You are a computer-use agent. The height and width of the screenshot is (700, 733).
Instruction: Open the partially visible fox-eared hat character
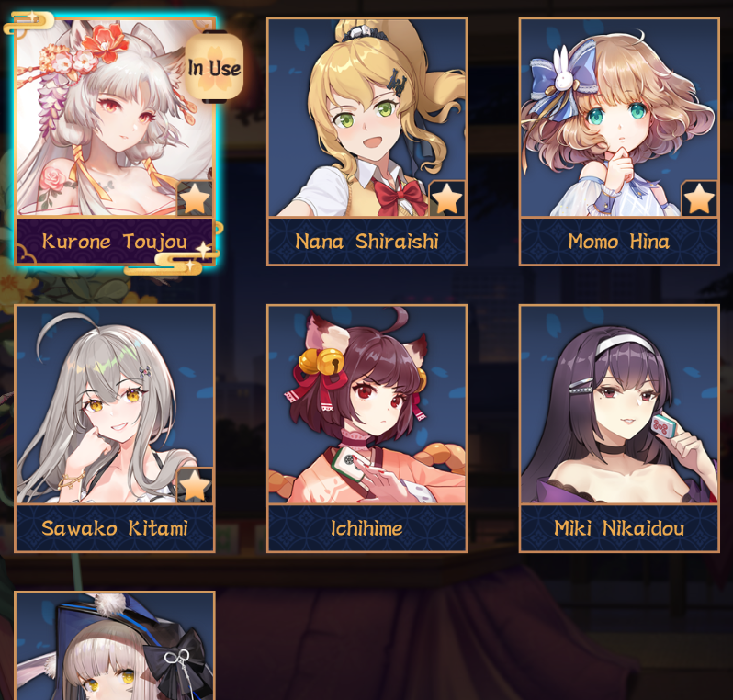click(x=115, y=646)
